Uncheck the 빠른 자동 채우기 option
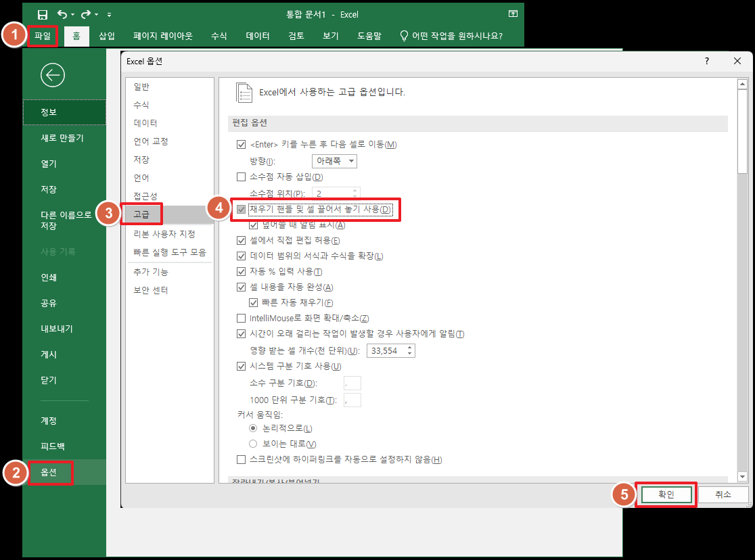755x560 pixels. pos(253,302)
